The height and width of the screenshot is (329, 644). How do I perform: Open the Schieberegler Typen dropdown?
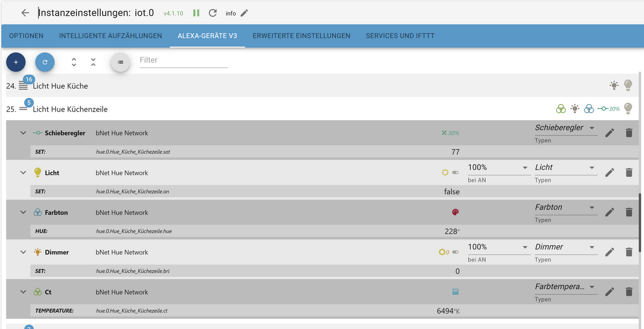[566, 128]
